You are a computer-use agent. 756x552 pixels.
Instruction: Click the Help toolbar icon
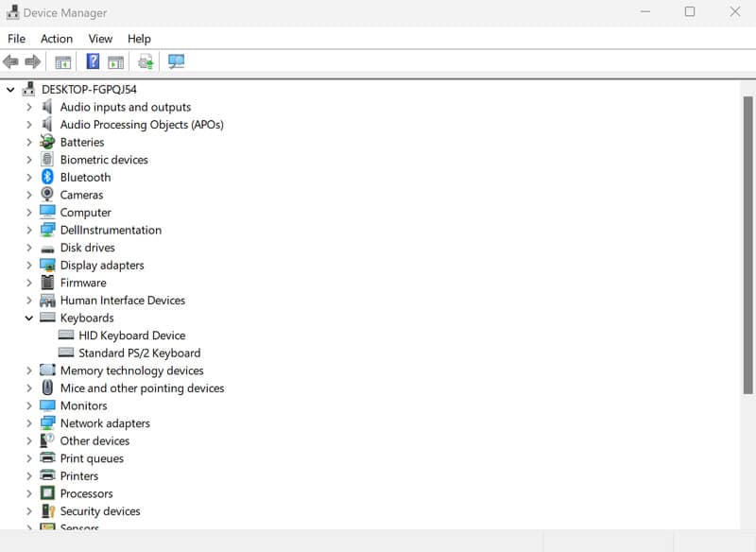[93, 62]
